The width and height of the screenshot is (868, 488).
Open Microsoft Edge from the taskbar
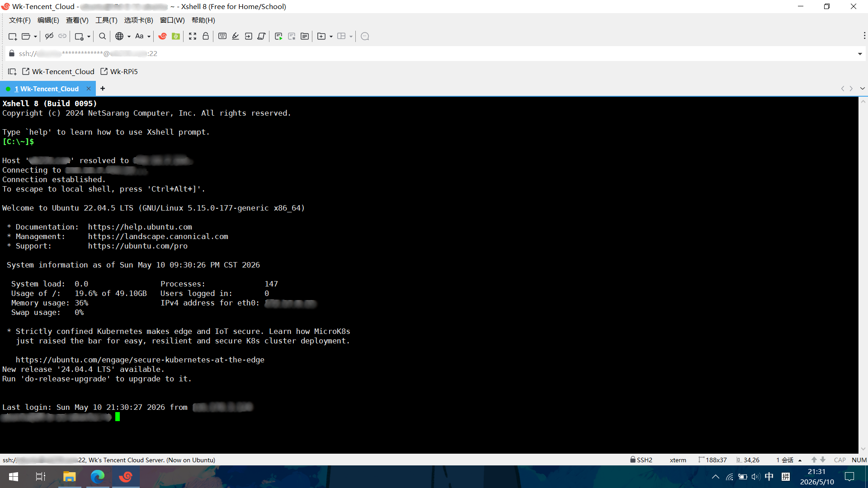pos(98,477)
